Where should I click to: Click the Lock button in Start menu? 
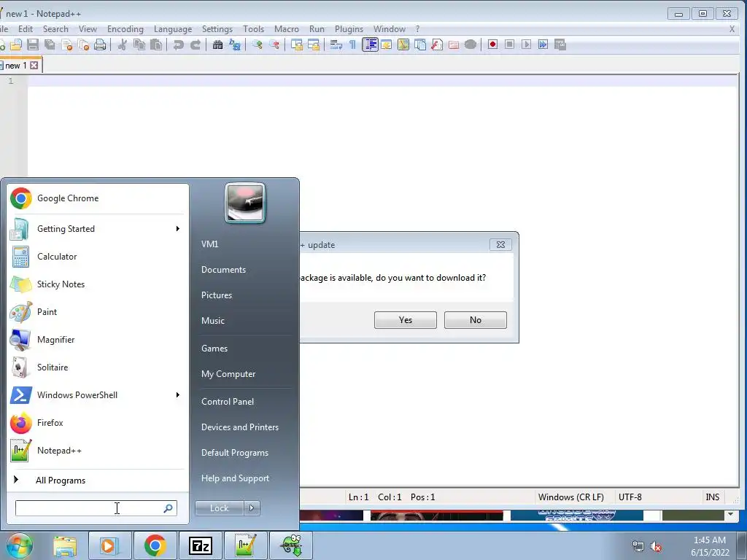[x=219, y=508]
